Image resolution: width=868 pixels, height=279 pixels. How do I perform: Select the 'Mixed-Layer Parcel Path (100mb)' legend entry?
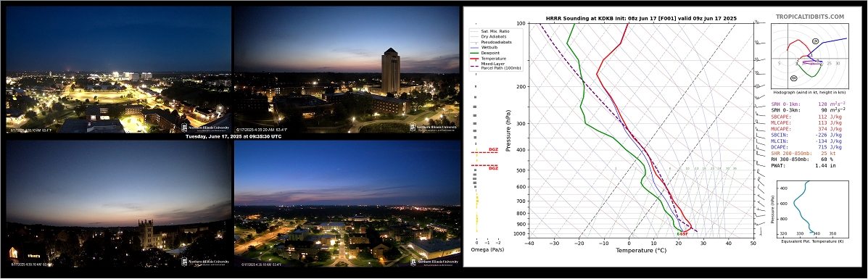coord(495,66)
